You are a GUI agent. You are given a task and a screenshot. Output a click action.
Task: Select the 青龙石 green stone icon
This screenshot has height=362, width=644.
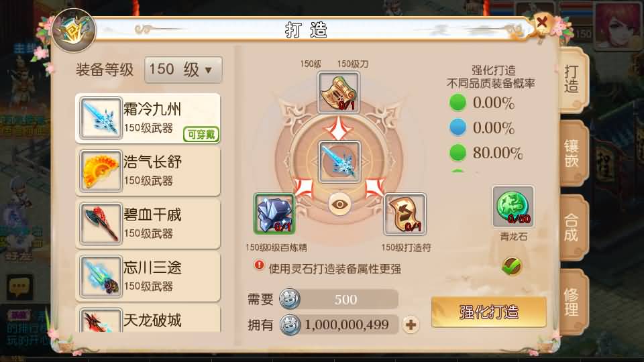coord(513,206)
